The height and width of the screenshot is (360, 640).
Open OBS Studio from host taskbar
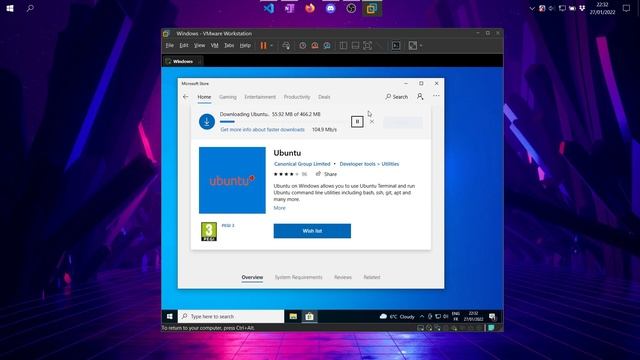point(351,8)
